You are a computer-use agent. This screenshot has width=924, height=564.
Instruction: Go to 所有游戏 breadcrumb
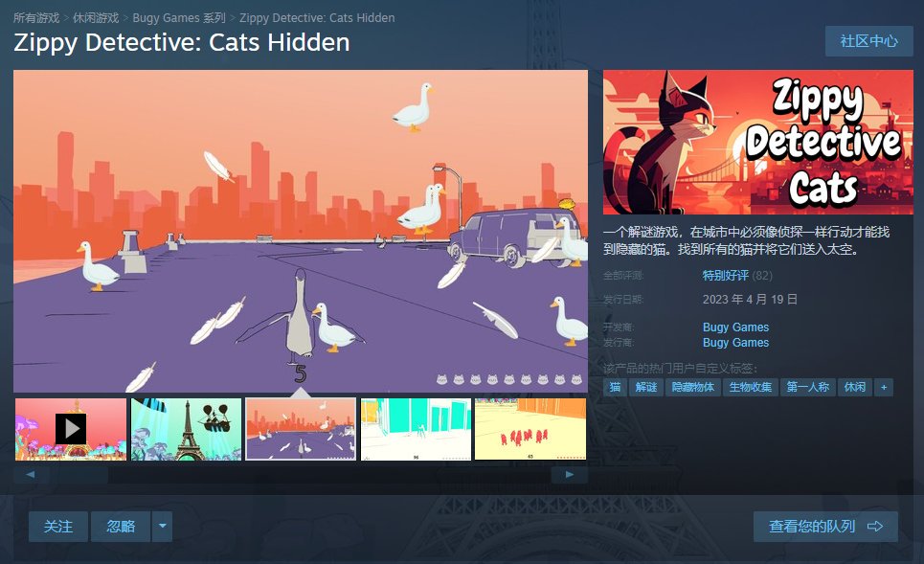tap(36, 17)
